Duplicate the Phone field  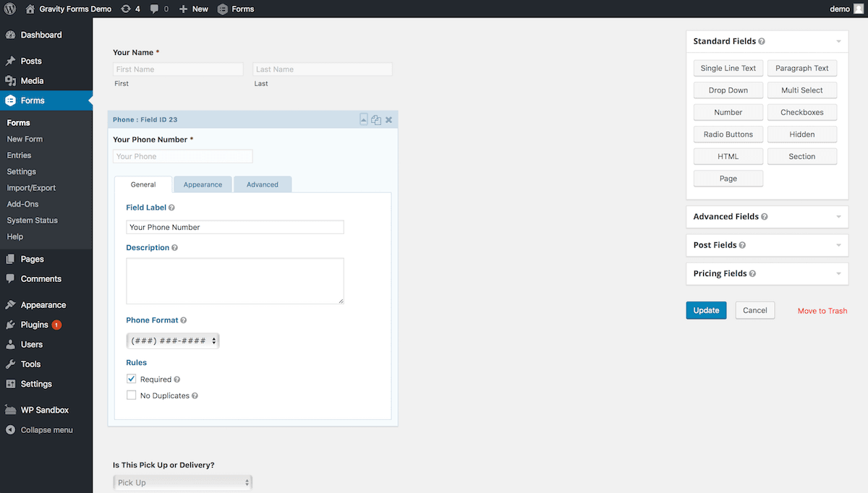376,120
